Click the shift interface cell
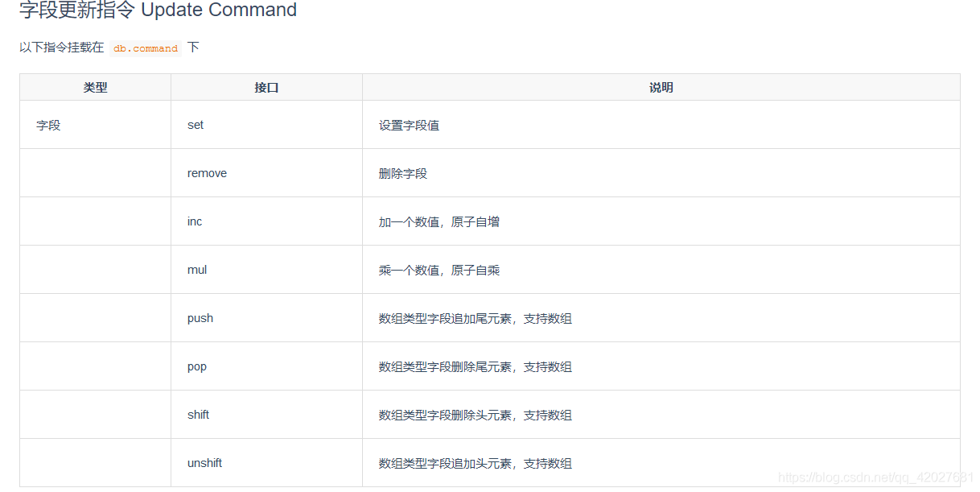This screenshot has width=980, height=492. click(x=266, y=415)
